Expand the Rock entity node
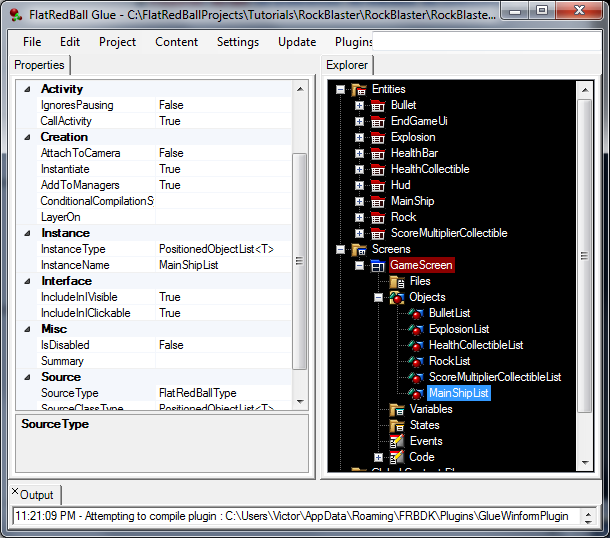This screenshot has width=610, height=538. click(359, 217)
